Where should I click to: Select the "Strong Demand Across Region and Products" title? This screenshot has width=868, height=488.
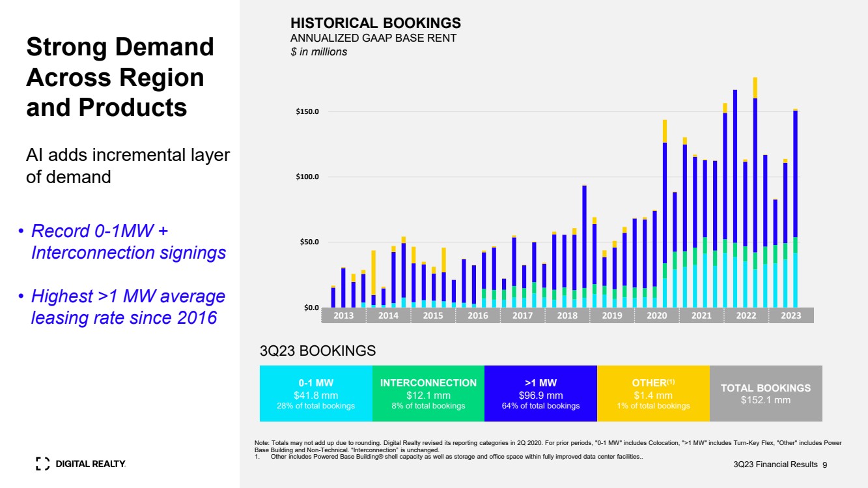pos(120,77)
